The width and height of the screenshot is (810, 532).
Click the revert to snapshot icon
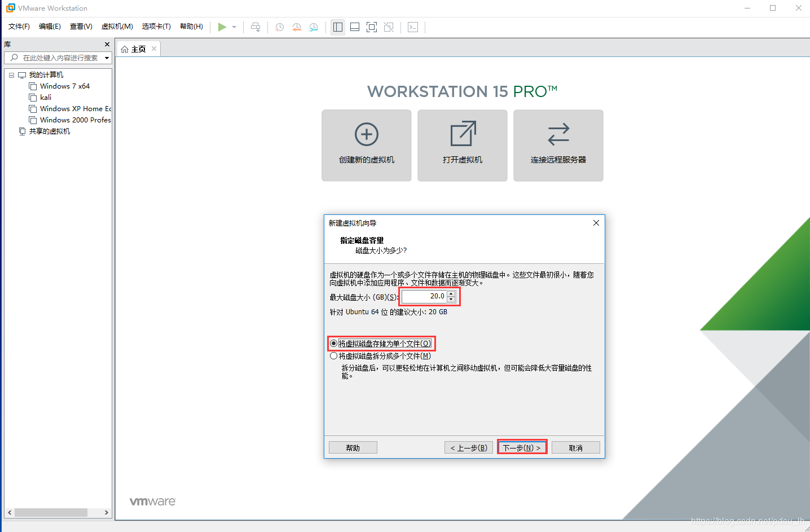[x=297, y=27]
